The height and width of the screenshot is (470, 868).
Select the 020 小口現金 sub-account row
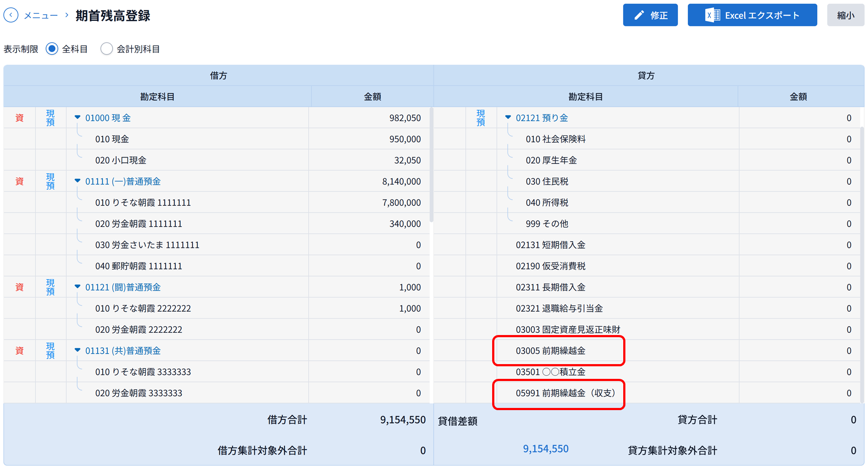[x=217, y=160]
